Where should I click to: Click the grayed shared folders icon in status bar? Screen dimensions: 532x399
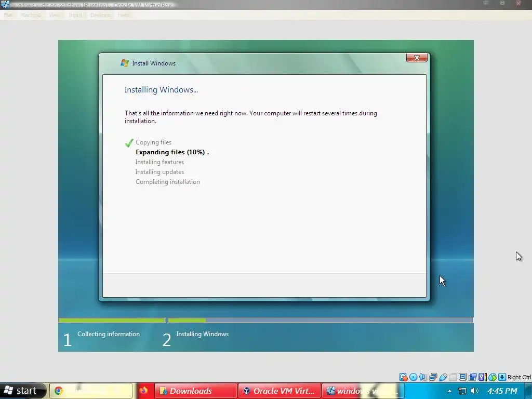pos(453,377)
